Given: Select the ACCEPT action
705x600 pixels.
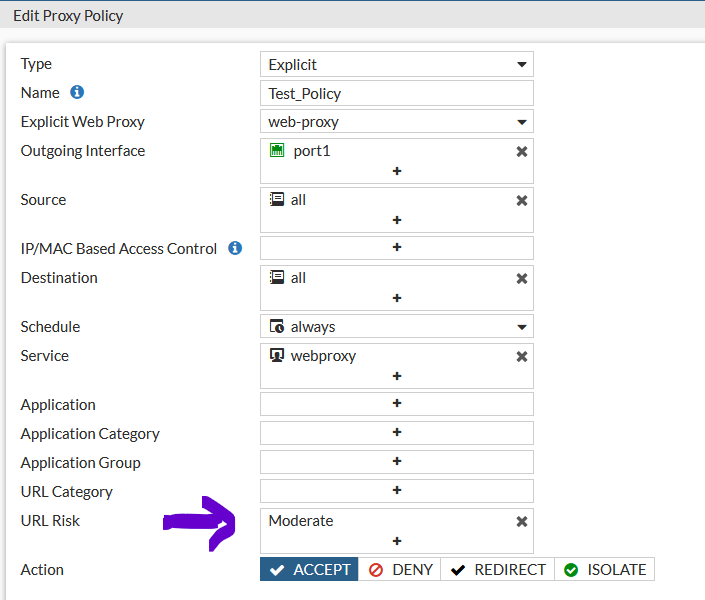Looking at the screenshot, I should point(309,570).
